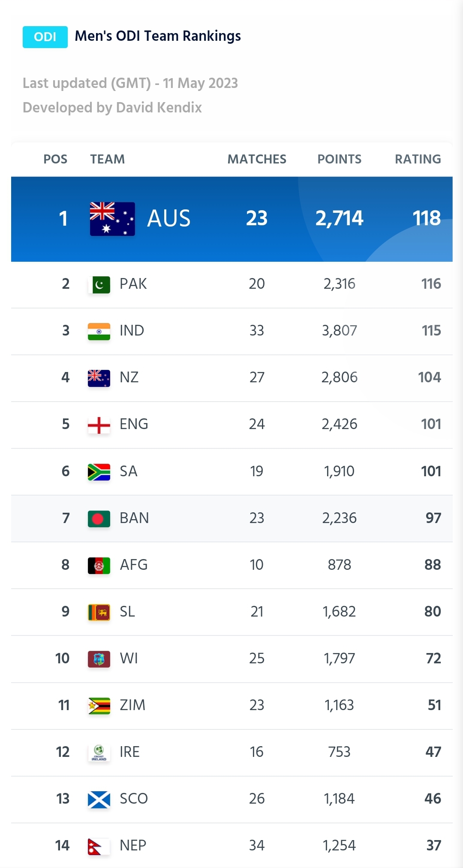Viewport: 463px width, 868px height.
Task: Click the South Africa flag icon
Action: [99, 472]
